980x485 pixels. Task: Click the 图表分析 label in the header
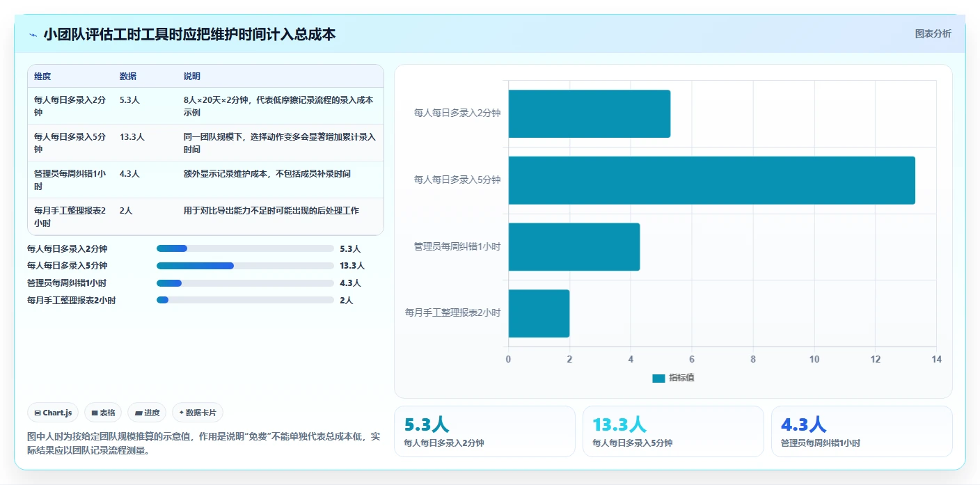tap(933, 33)
